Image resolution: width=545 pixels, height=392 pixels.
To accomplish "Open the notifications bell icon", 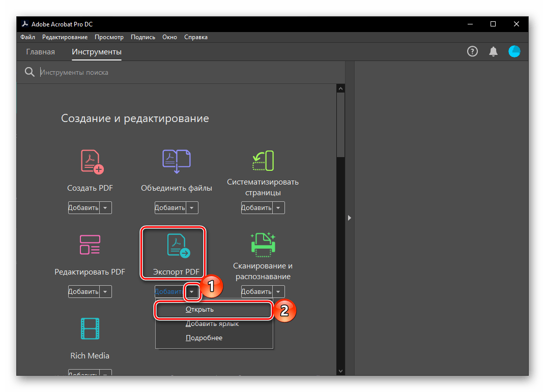I will (x=493, y=52).
